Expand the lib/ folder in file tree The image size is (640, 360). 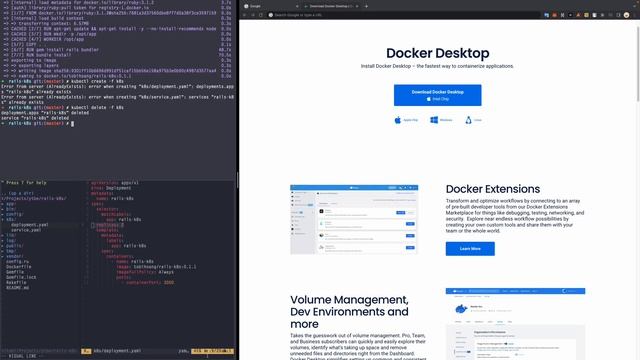point(10,236)
